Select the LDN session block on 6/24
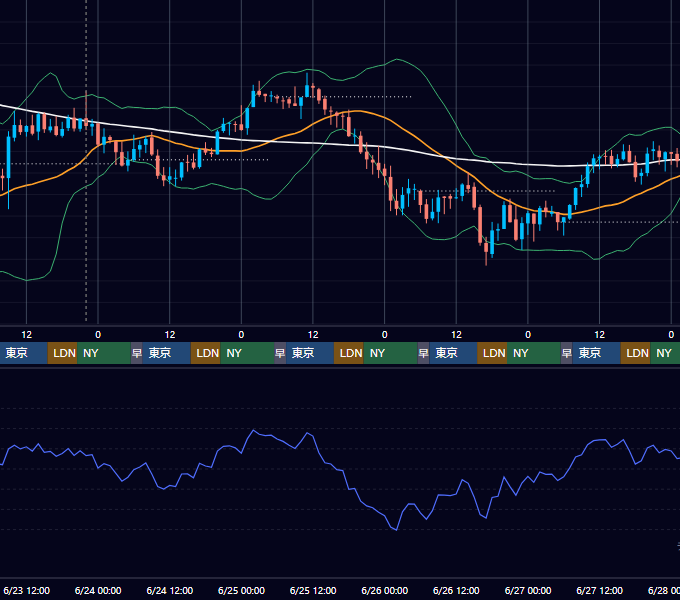This screenshot has width=680, height=600. (206, 353)
